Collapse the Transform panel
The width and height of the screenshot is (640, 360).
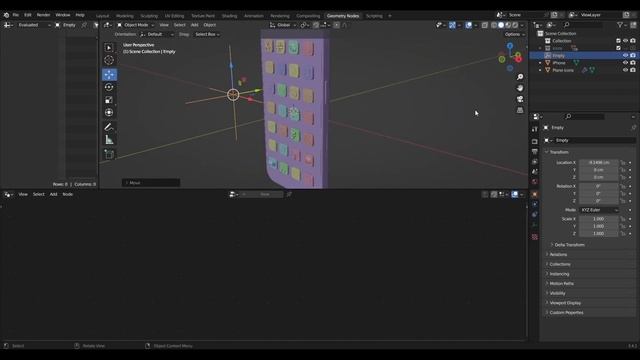tap(558, 152)
